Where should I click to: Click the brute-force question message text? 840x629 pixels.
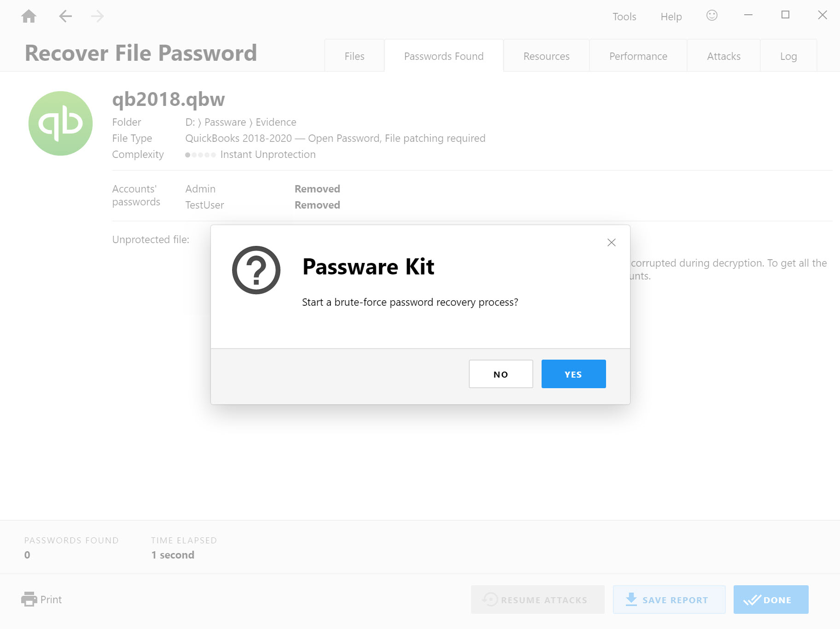pos(410,302)
